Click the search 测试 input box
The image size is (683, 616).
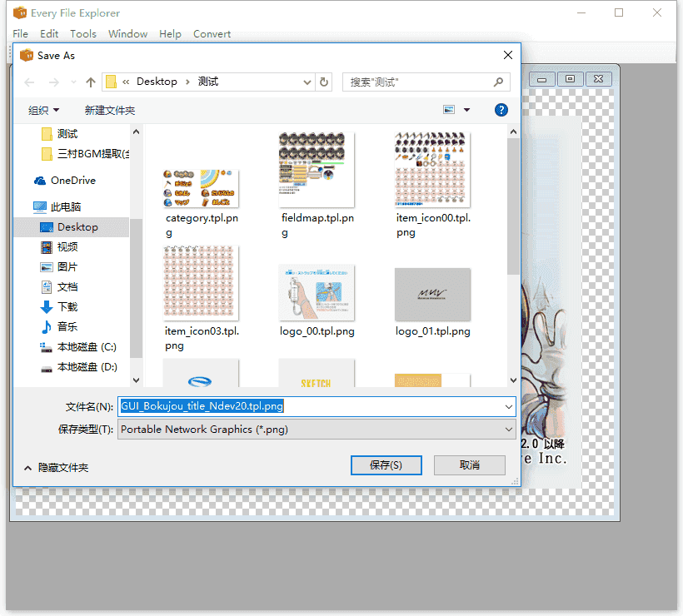pyautogui.click(x=426, y=82)
